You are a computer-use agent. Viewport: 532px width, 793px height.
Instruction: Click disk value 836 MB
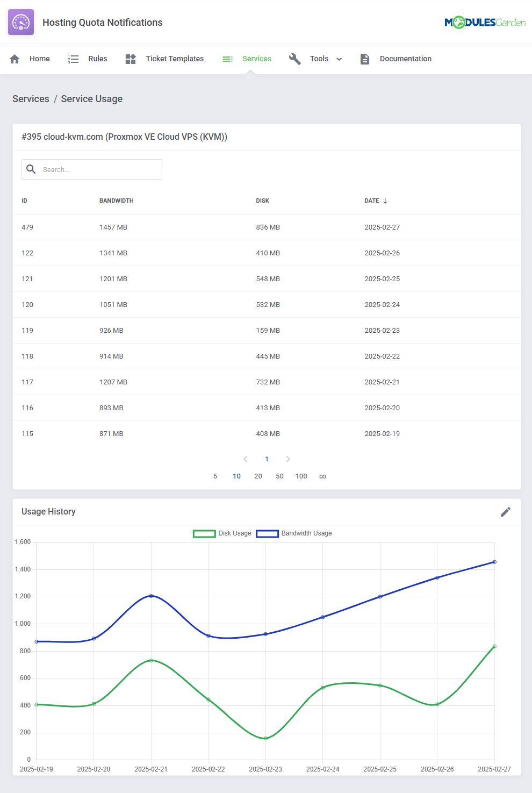tap(268, 227)
